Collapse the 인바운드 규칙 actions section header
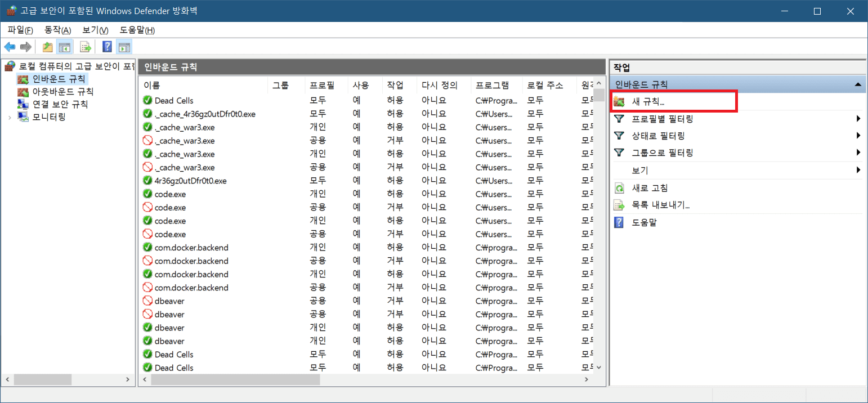 [x=857, y=84]
